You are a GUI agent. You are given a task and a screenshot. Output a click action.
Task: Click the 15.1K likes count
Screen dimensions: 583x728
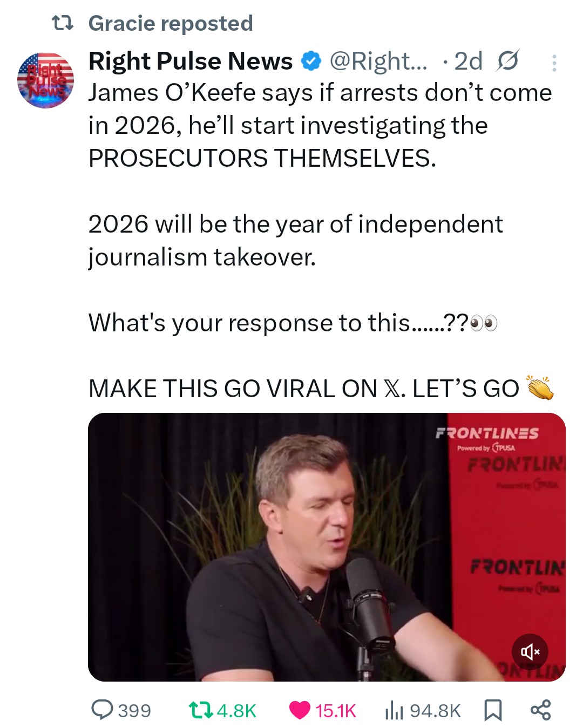pos(335,711)
